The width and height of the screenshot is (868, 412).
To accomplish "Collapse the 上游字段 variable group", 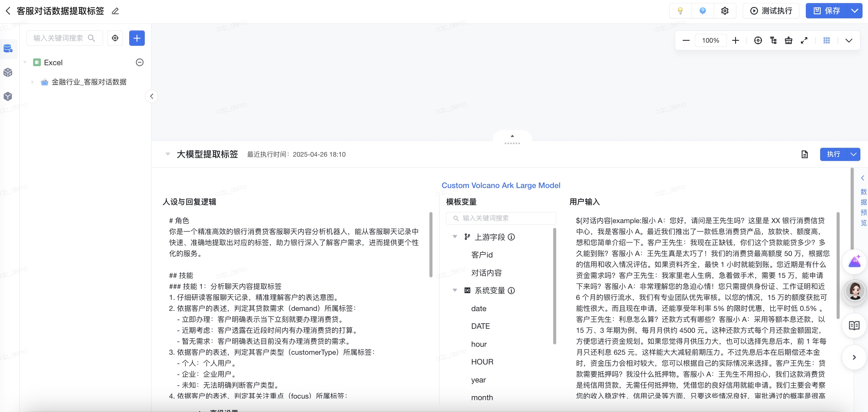I will point(454,237).
